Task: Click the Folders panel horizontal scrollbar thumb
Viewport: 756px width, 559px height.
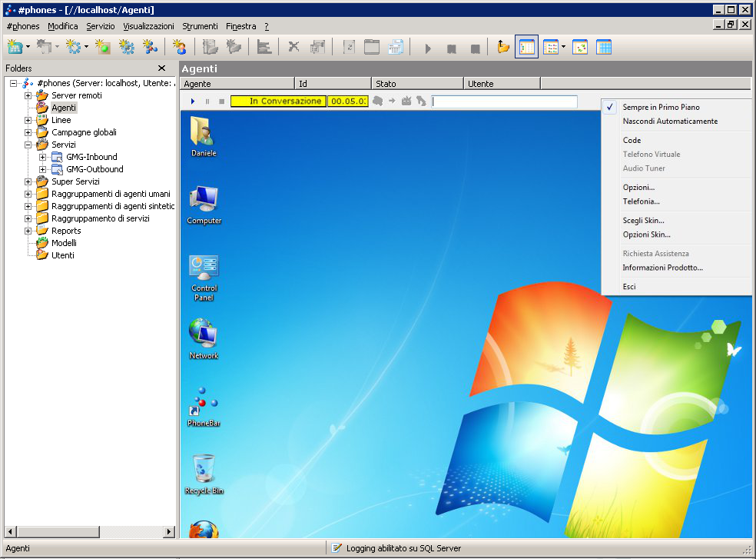Action: pyautogui.click(x=58, y=531)
